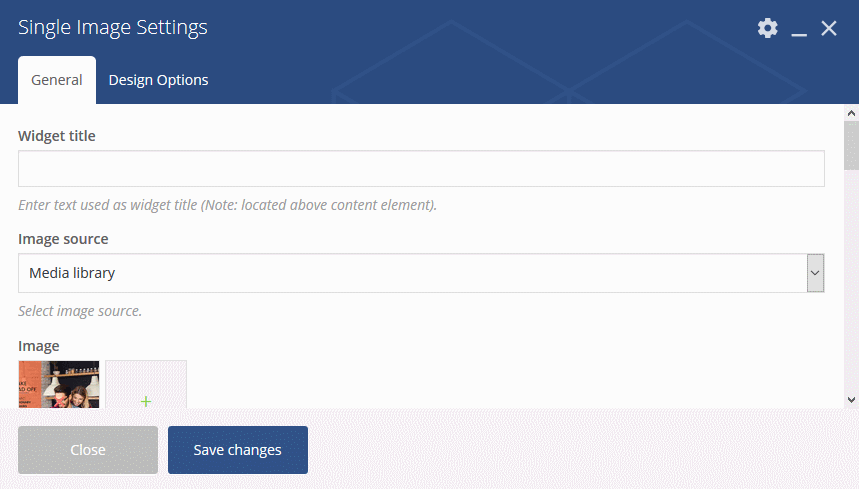The height and width of the screenshot is (489, 859).
Task: Click the gray Close button
Action: click(x=88, y=450)
